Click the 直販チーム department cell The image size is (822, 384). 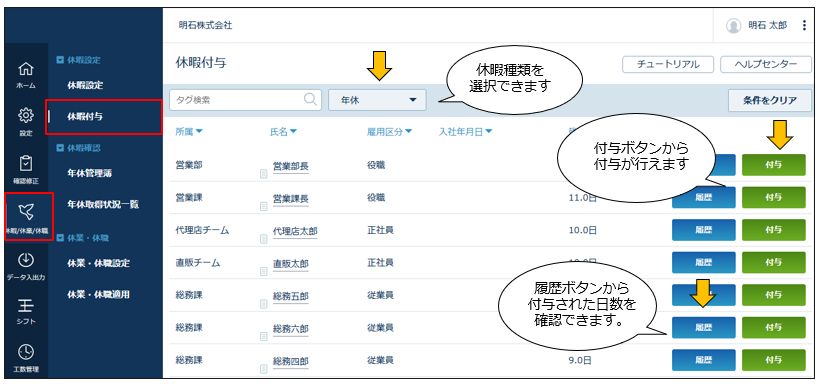(x=198, y=262)
